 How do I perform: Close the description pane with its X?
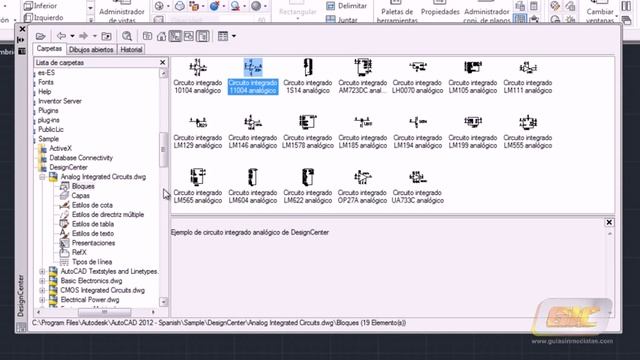(609, 222)
